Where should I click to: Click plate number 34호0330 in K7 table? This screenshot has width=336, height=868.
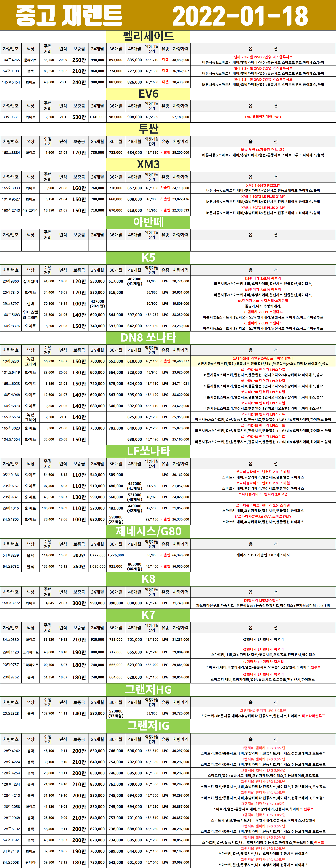(x=11, y=640)
